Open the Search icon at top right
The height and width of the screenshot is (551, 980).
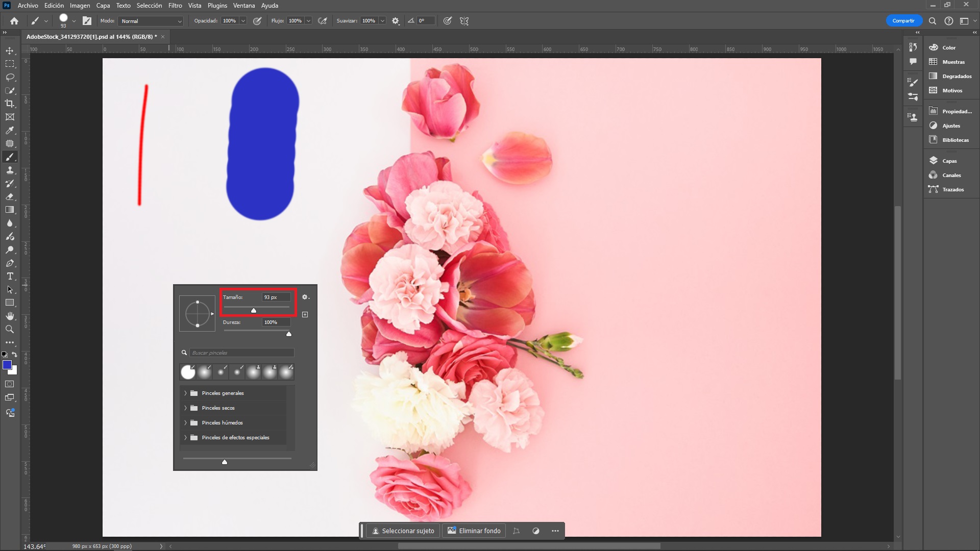click(x=933, y=21)
